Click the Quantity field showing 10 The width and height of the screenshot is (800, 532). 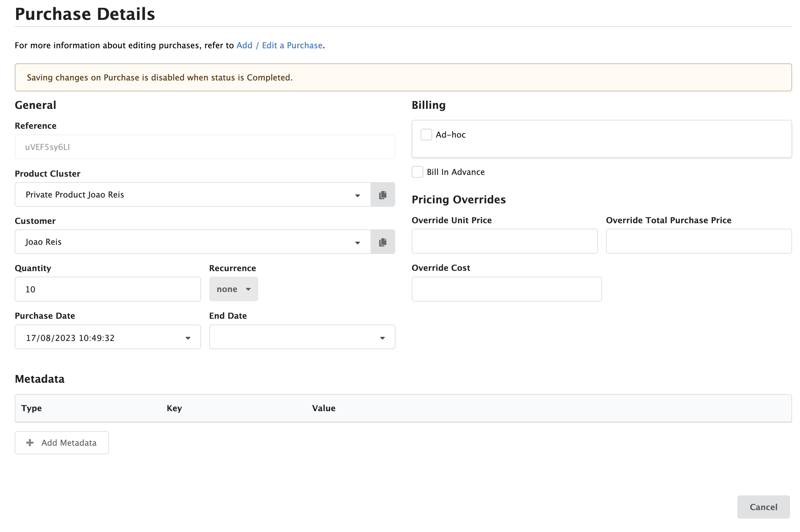(x=108, y=289)
